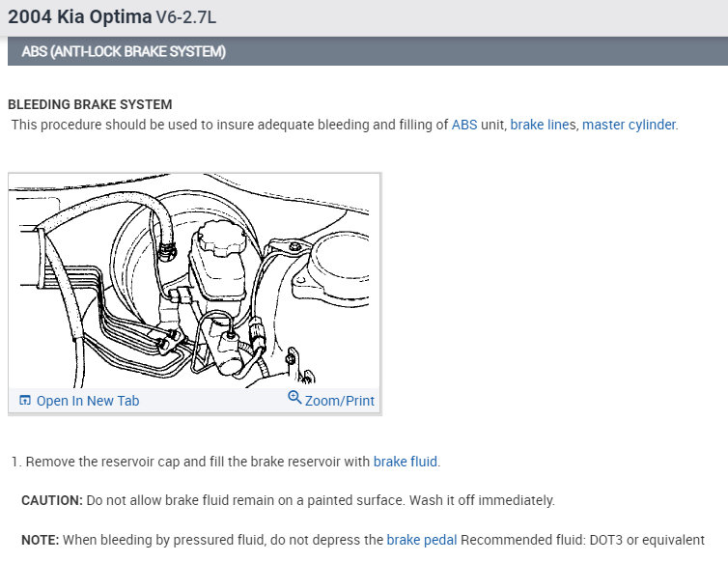This screenshot has height=562, width=728.
Task: Select the ABS (Anti-Lock Brake System) header bar
Action: (368, 51)
